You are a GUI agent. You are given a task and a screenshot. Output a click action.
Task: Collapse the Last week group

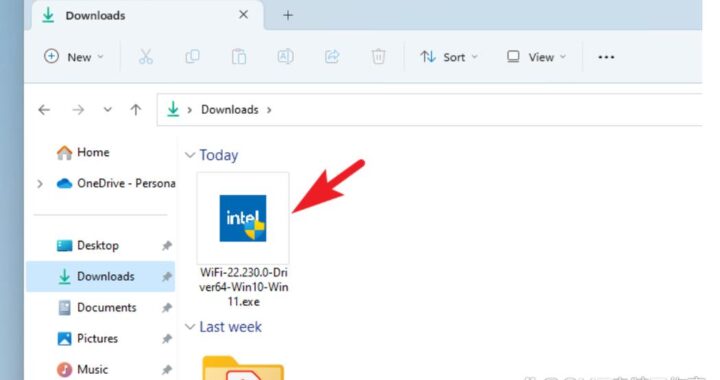[x=190, y=327]
